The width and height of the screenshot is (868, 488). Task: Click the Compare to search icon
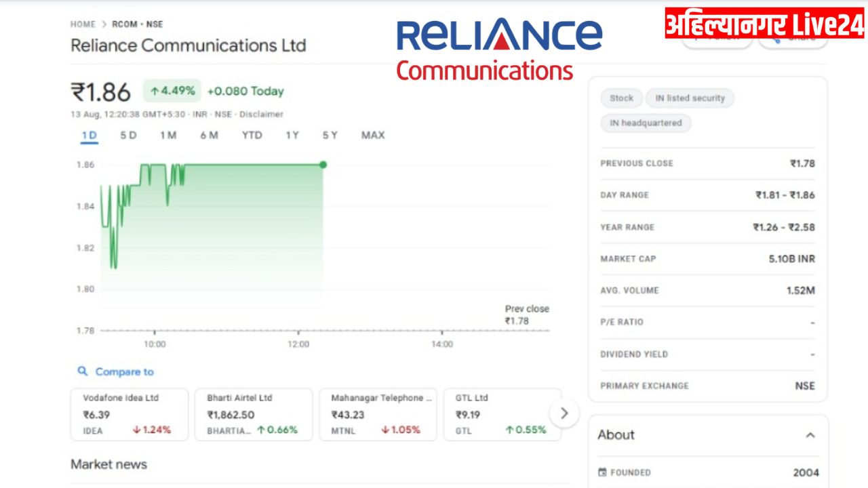(x=83, y=371)
